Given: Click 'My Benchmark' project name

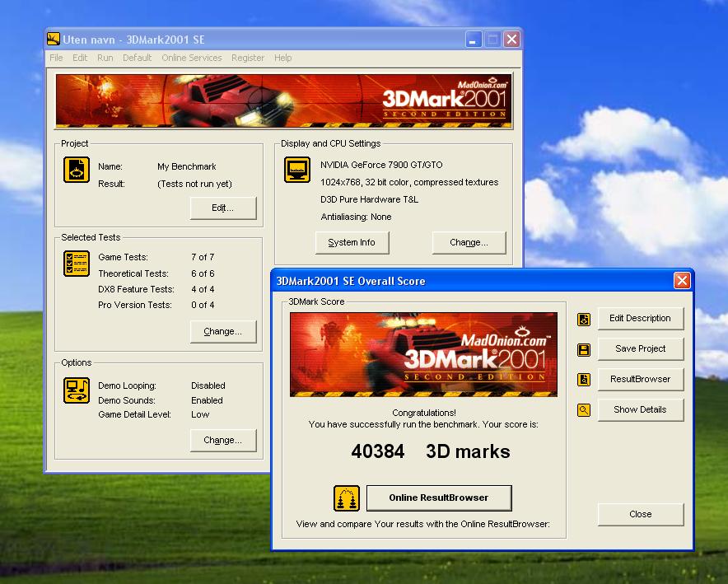Looking at the screenshot, I should 187,166.
